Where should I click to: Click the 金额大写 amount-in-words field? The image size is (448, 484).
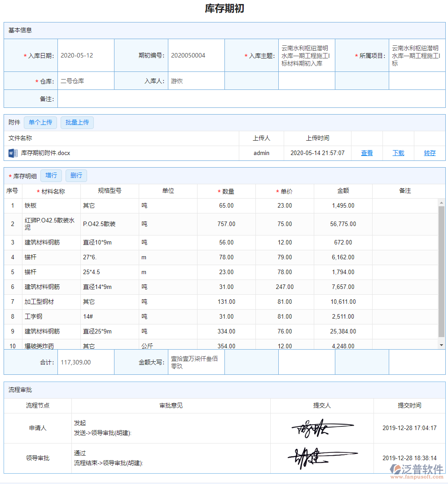pyautogui.click(x=196, y=362)
